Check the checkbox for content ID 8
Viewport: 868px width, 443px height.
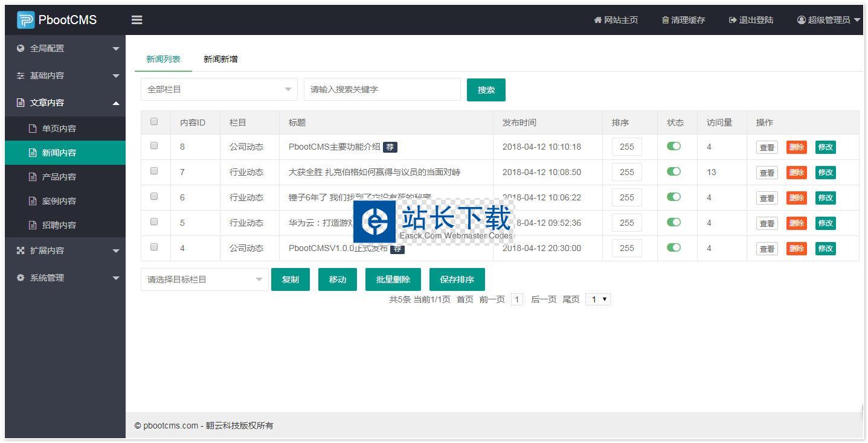click(154, 145)
